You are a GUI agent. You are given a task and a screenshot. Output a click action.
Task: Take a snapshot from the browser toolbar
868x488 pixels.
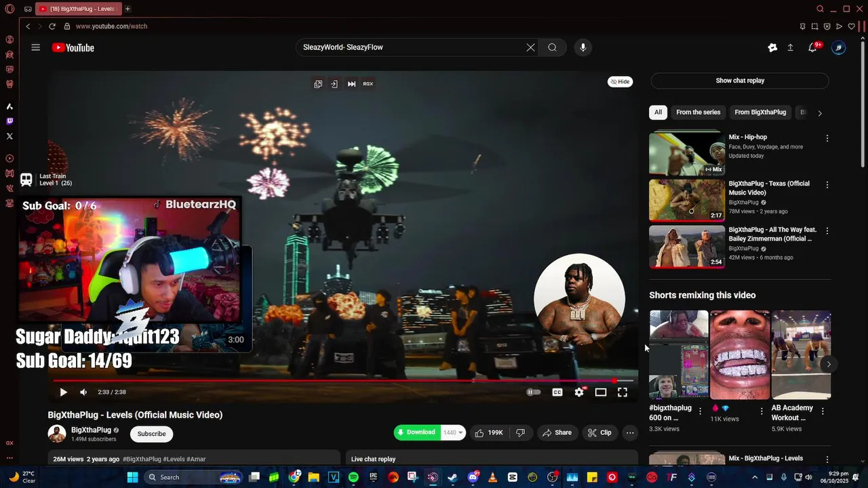(x=815, y=26)
